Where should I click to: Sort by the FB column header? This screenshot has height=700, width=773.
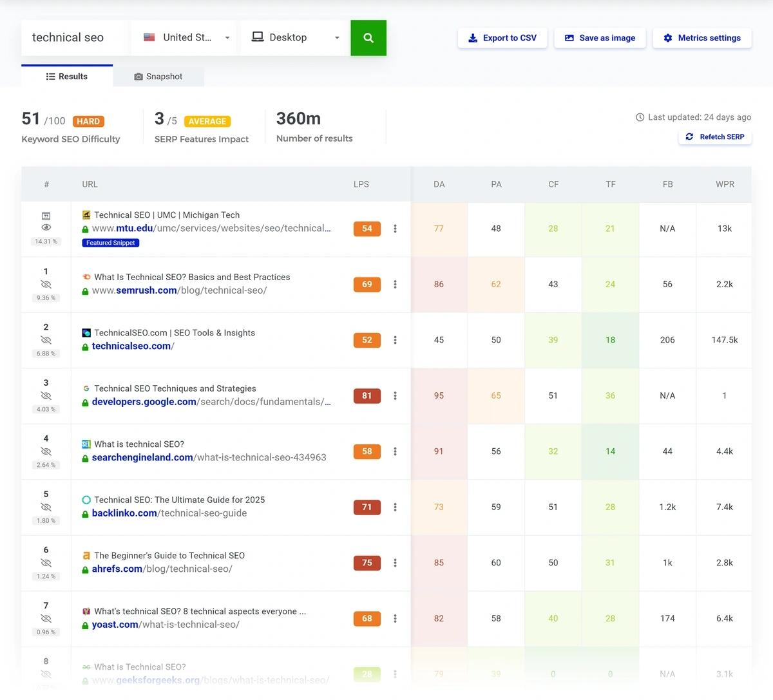(x=668, y=184)
